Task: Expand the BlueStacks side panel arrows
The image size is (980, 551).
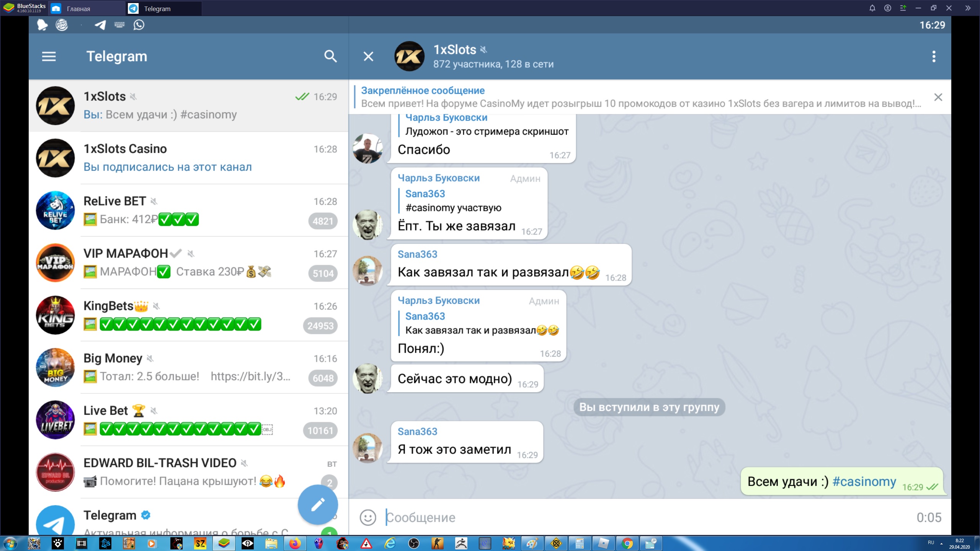Action: click(968, 8)
